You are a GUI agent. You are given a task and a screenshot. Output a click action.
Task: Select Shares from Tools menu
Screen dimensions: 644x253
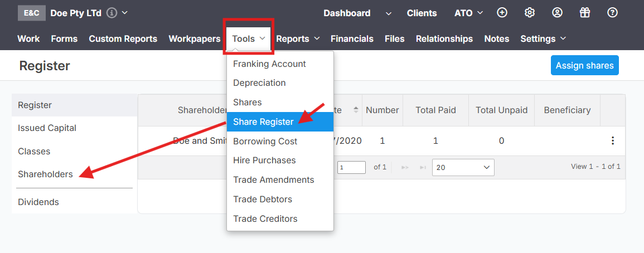(280, 103)
